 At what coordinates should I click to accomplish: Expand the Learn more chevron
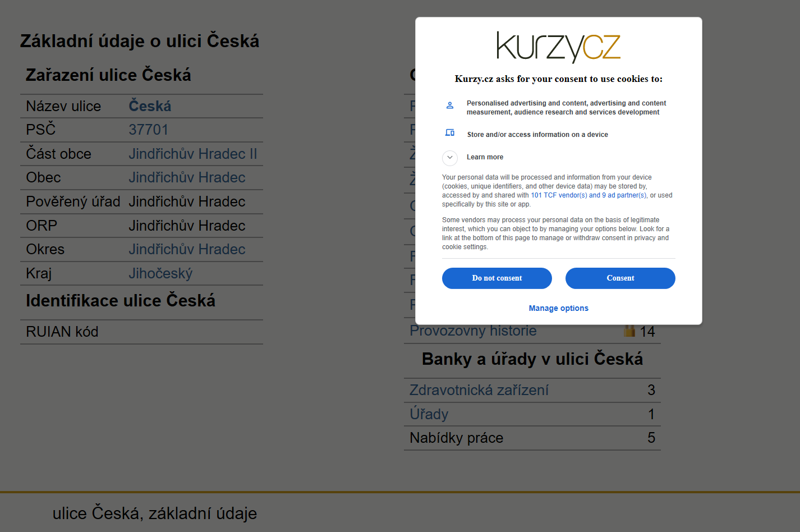(x=450, y=158)
